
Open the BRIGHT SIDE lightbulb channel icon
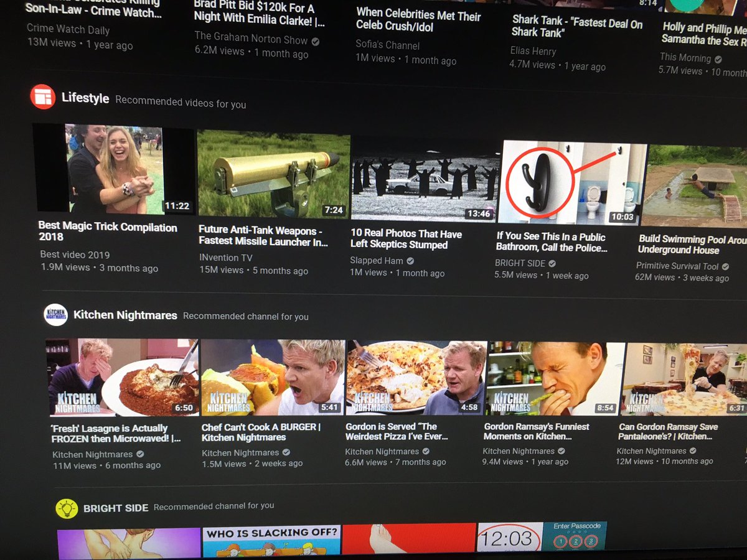pyautogui.click(x=67, y=508)
